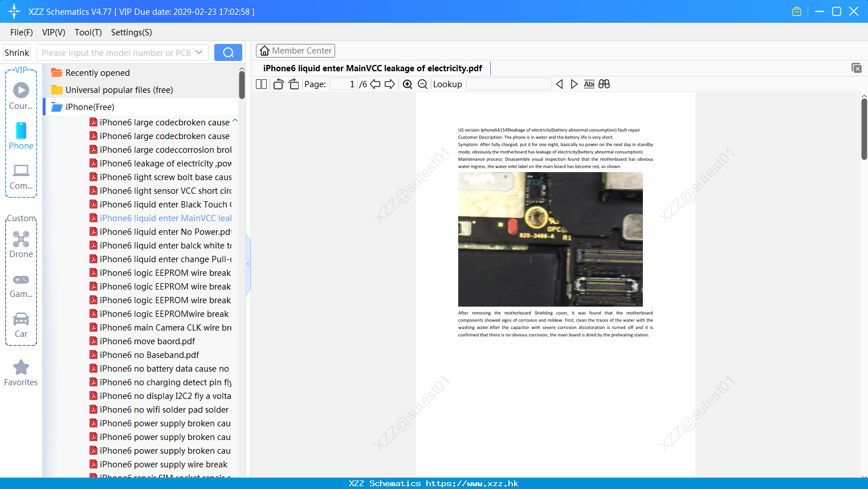Toggle match whole word Abi icon
The image size is (868, 489).
(589, 84)
